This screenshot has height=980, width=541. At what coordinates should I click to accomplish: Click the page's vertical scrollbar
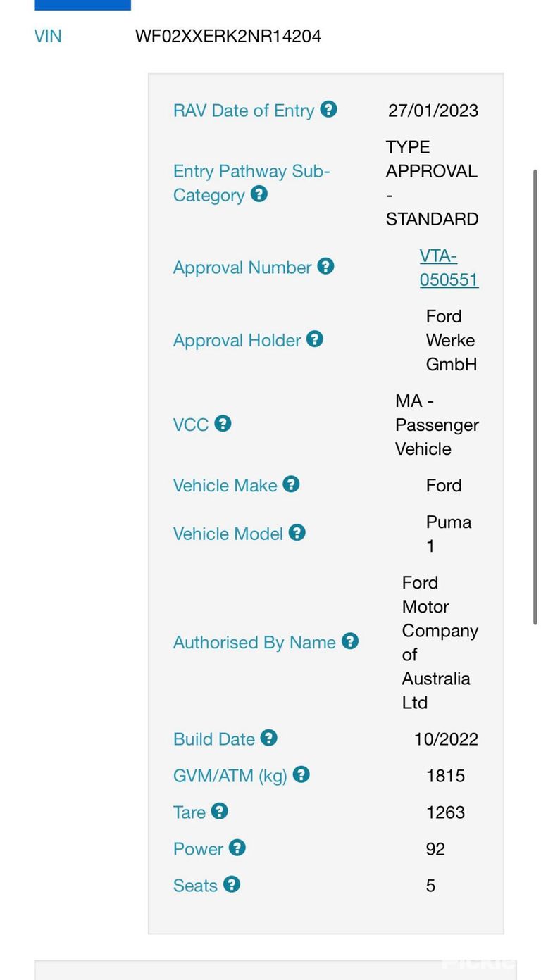coord(535,397)
